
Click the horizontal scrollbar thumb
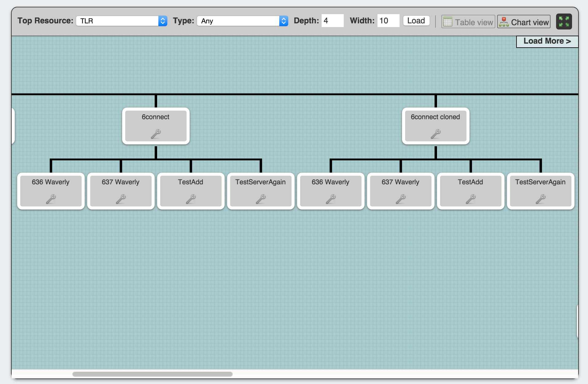153,374
